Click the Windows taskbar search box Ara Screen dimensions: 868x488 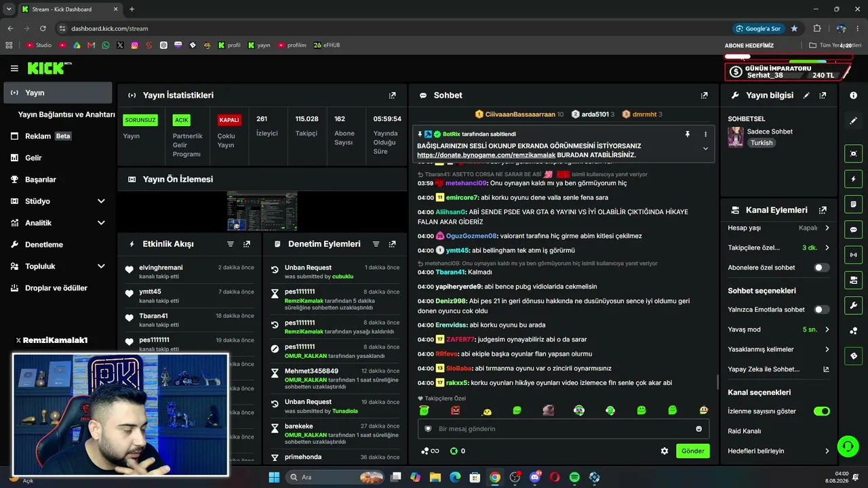pos(336,477)
